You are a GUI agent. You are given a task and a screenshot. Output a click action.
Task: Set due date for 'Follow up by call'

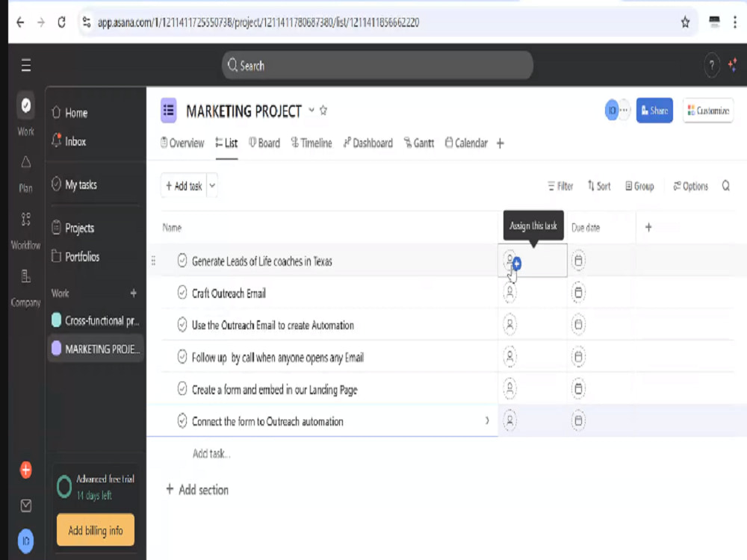(x=578, y=357)
